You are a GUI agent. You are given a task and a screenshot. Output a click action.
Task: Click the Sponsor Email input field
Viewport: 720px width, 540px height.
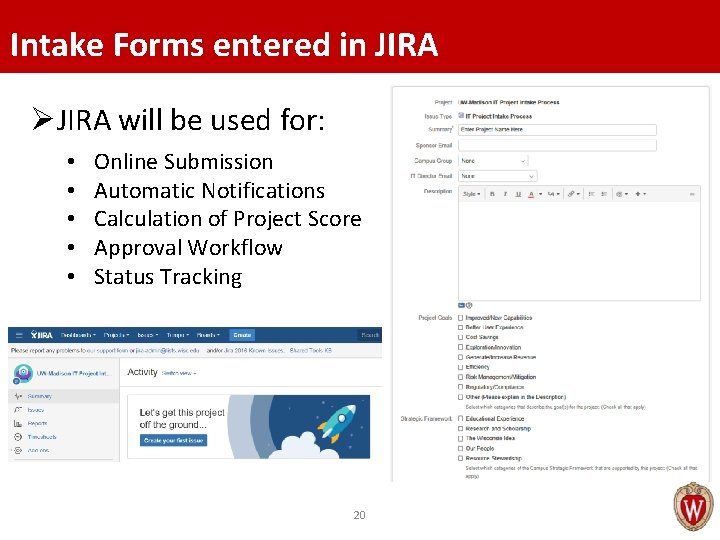[x=557, y=145]
